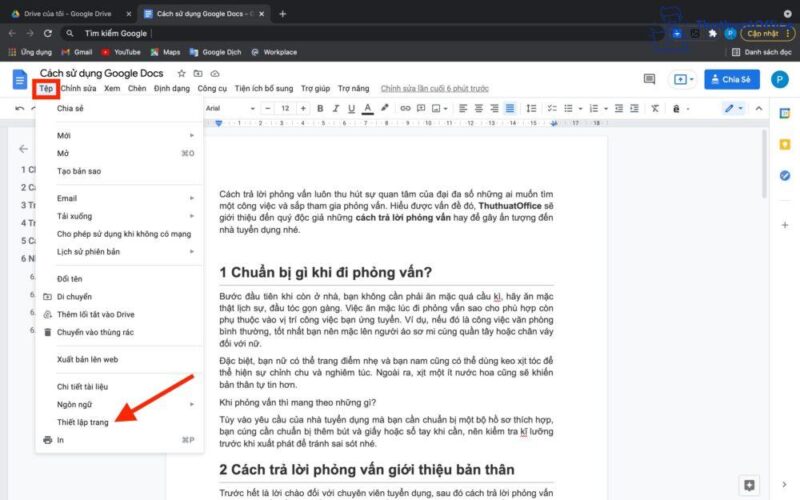Close the document outline back arrow
This screenshot has height=500, width=800.
coord(23,148)
